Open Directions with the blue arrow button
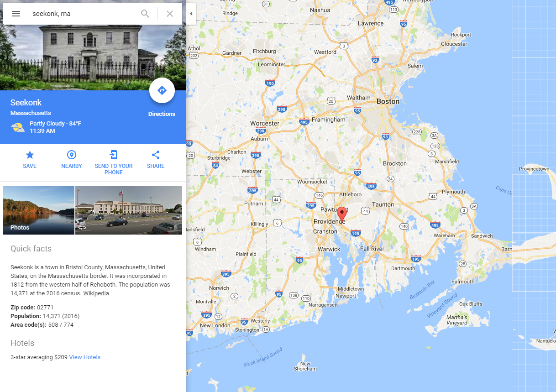 pos(162,90)
